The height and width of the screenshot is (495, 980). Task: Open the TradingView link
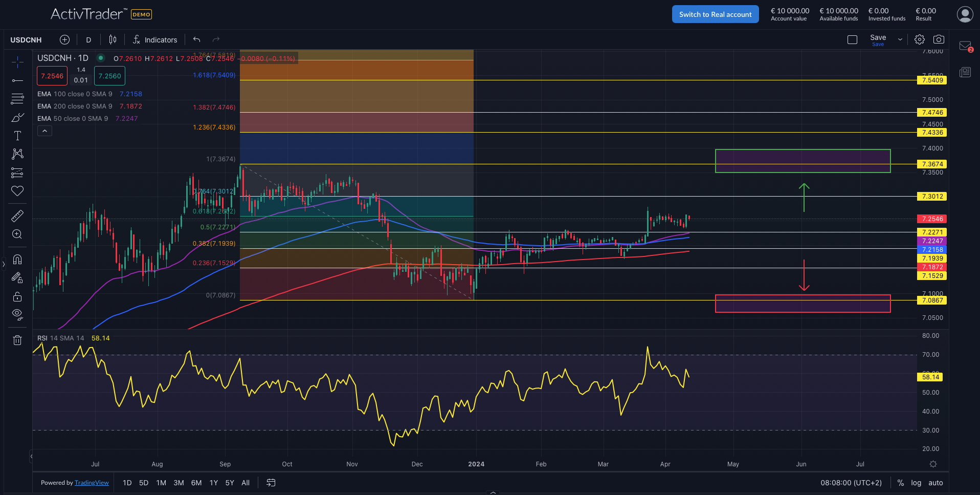click(92, 482)
